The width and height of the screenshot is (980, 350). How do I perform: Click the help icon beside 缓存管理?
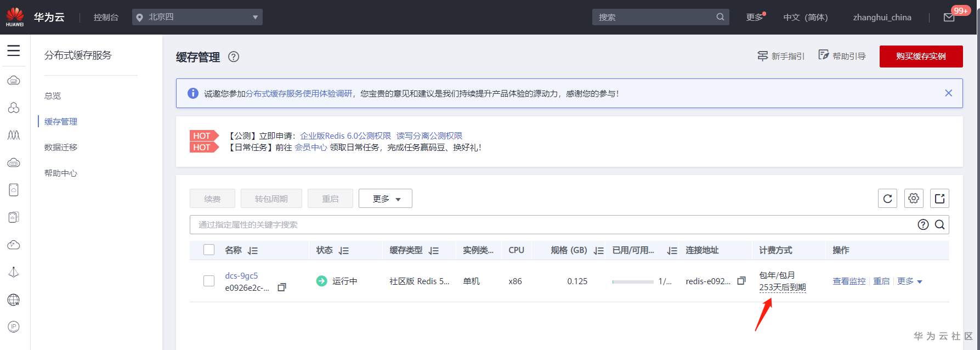click(x=234, y=57)
